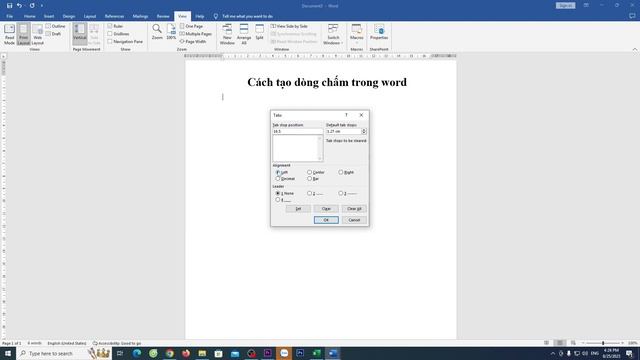Click Clear All button in Tabs dialog

coord(354,209)
